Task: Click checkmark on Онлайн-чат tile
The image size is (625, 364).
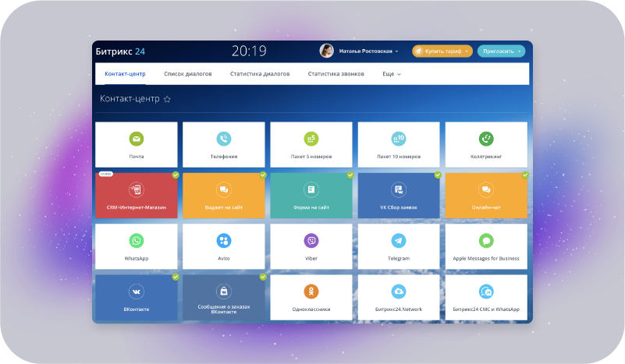Action: pyautogui.click(x=525, y=175)
